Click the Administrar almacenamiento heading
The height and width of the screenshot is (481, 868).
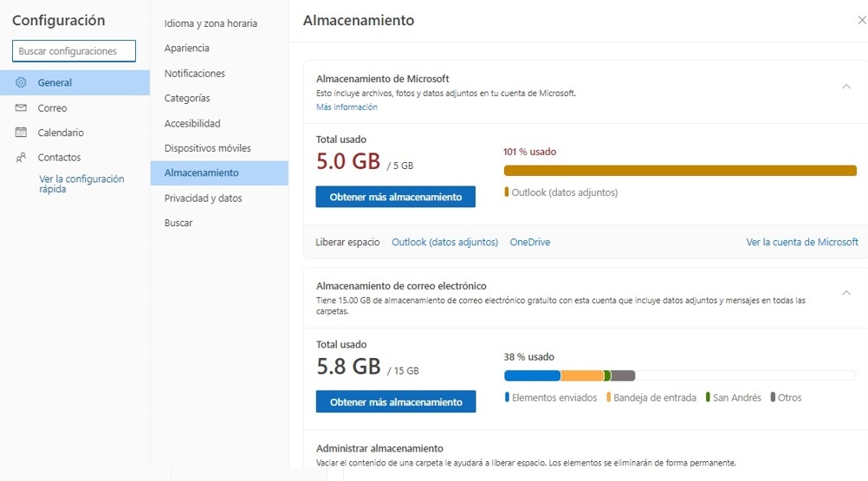click(379, 448)
